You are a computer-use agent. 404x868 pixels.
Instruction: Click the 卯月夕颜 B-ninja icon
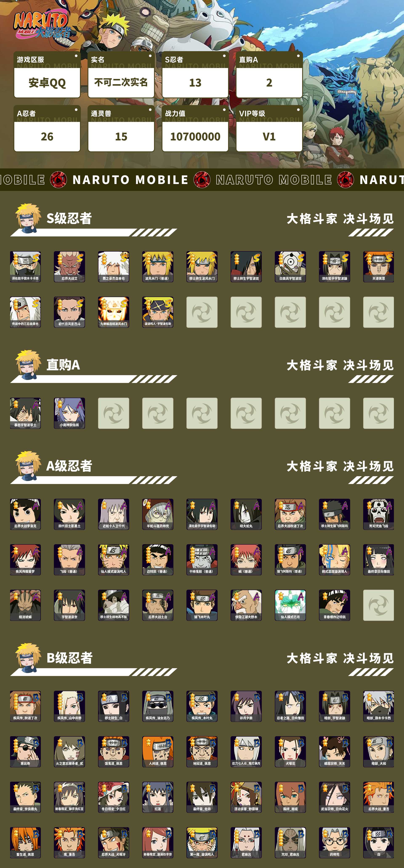click(246, 706)
